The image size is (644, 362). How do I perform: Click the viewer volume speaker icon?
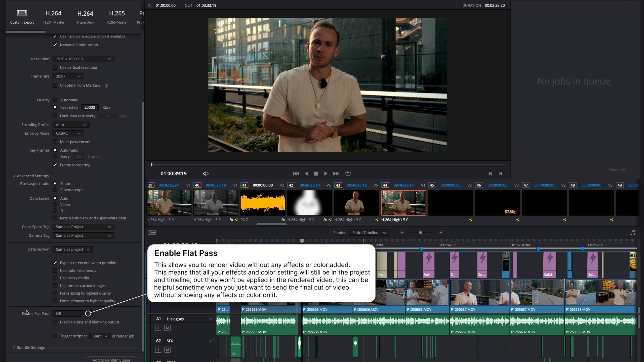click(206, 174)
